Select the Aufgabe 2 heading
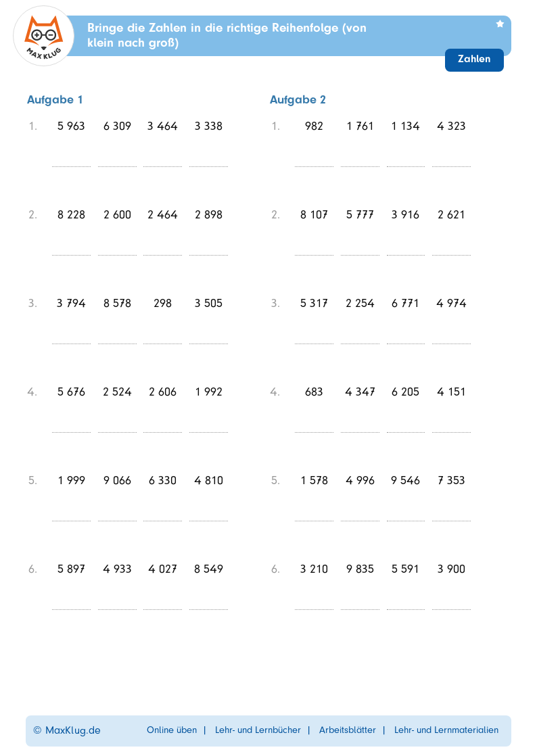The image size is (537, 756). [x=298, y=100]
